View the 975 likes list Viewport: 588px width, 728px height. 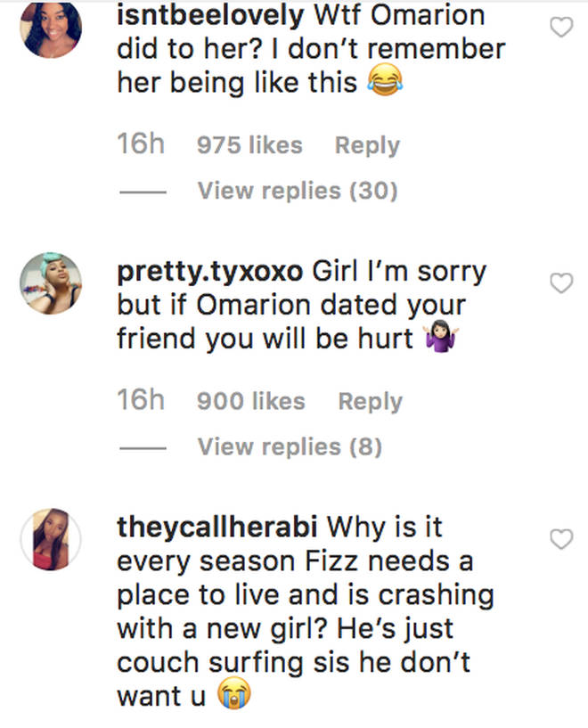(x=249, y=145)
